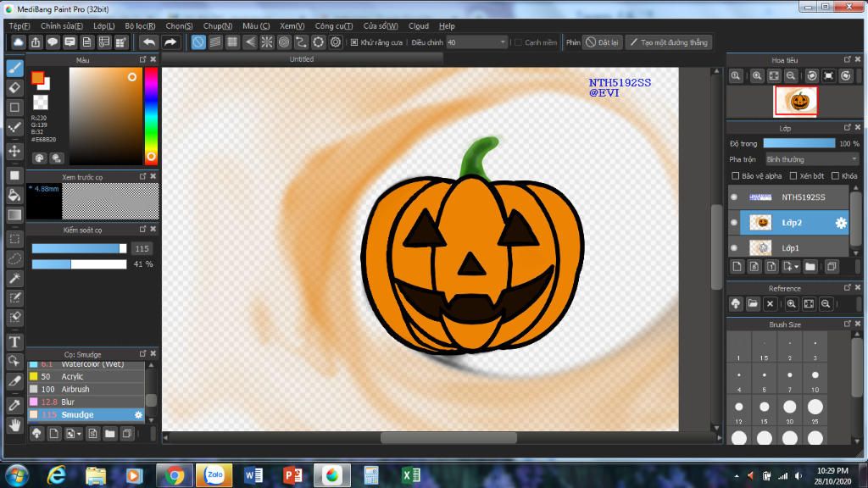This screenshot has width=868, height=488.
Task: Click the orange foreground color swatch
Action: pos(37,77)
